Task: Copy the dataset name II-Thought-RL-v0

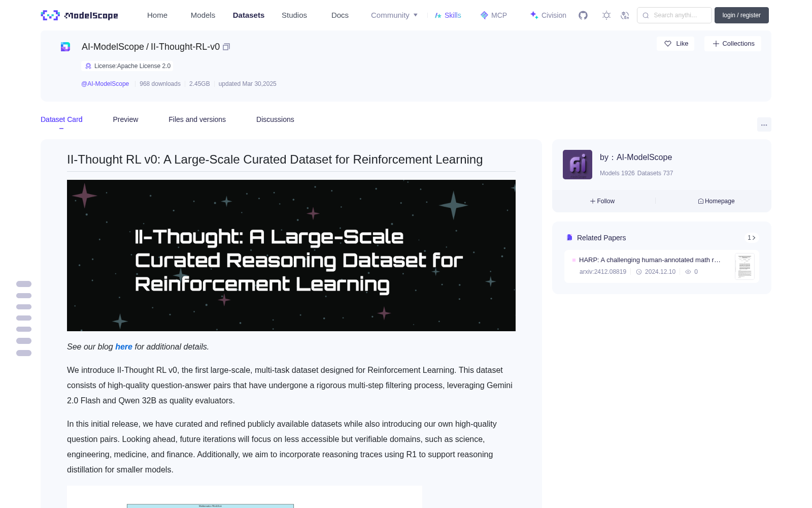Action: [226, 47]
